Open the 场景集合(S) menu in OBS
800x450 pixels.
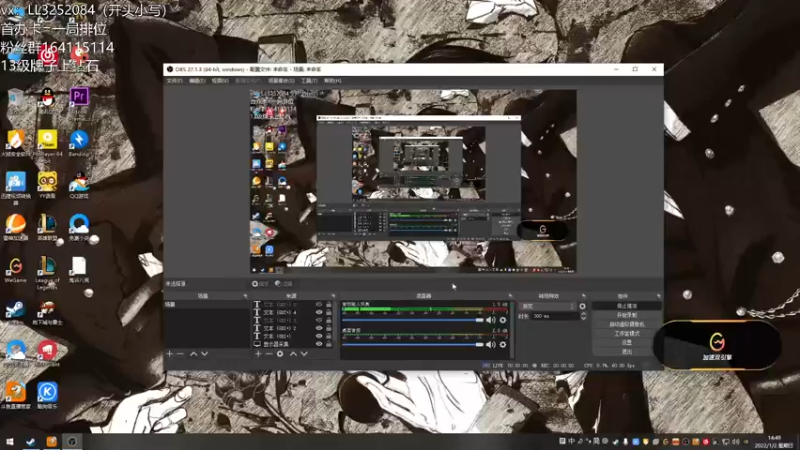281,81
